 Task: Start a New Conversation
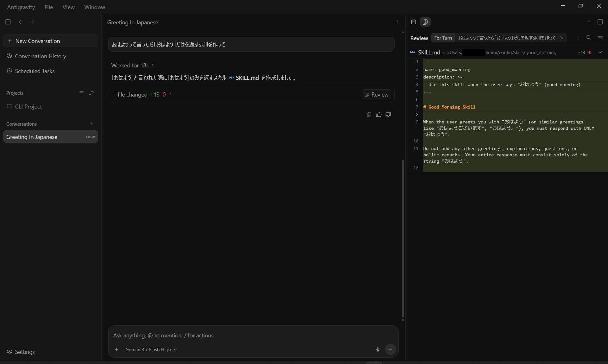pyautogui.click(x=51, y=41)
